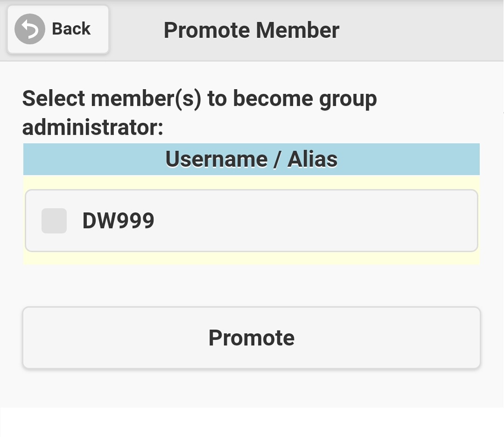Return to previous screen via arrow icon
Screen dimensions: 504x437
pos(30,29)
